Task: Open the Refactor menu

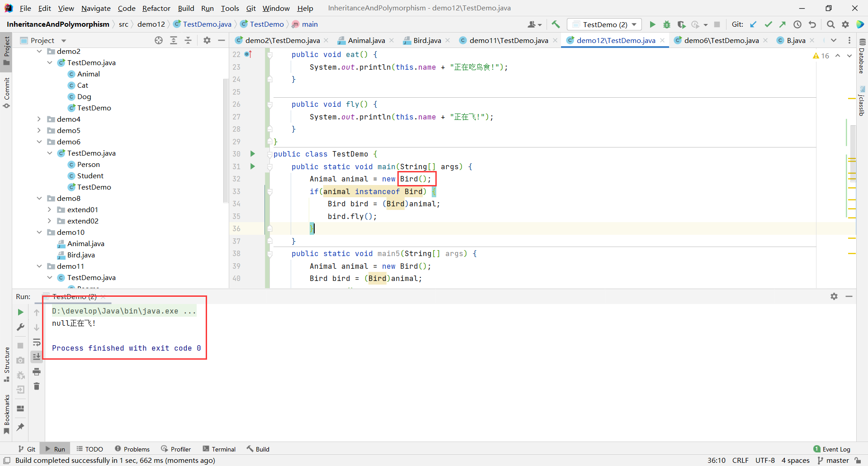Action: [x=156, y=8]
